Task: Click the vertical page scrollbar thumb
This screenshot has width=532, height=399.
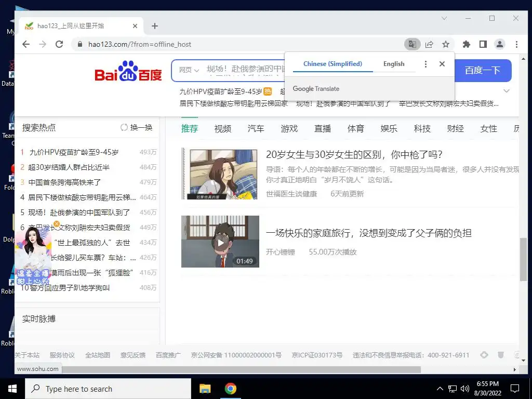Action: pyautogui.click(x=524, y=260)
